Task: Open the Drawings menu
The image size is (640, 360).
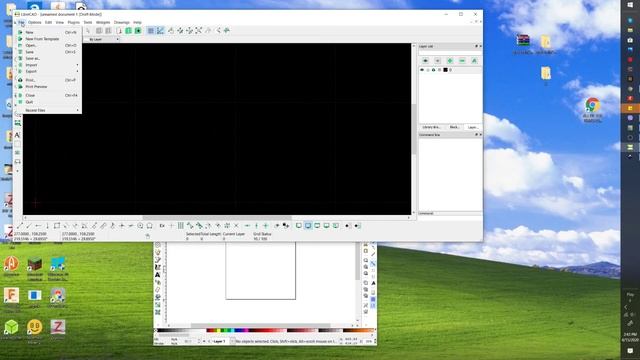Action: pos(122,22)
